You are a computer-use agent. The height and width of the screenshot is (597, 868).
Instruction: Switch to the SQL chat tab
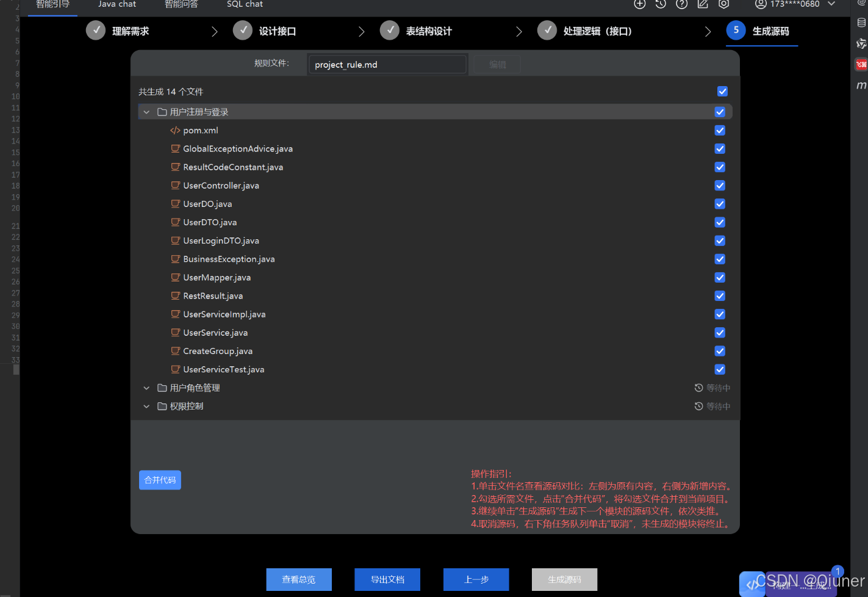[244, 4]
